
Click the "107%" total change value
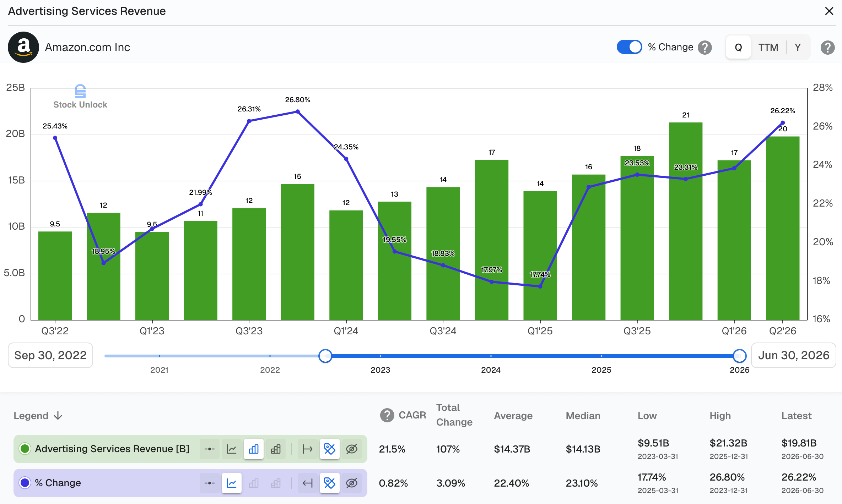448,449
